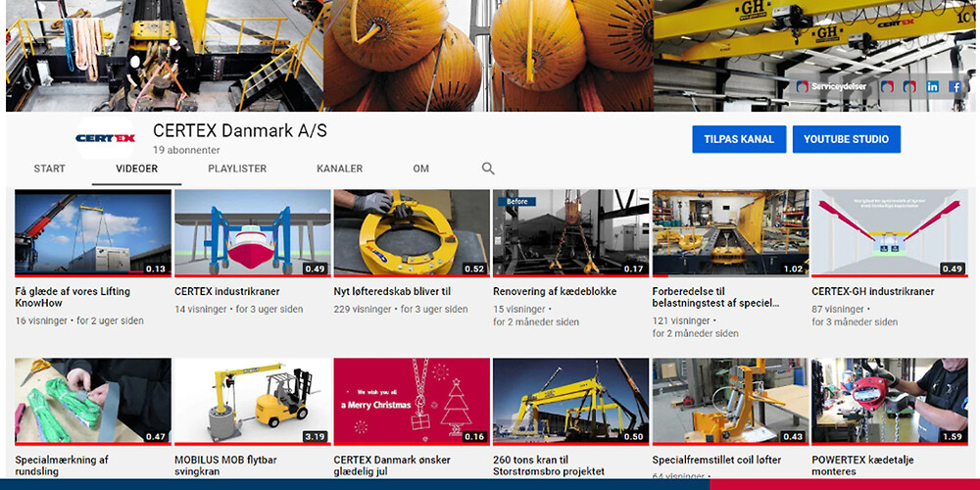
Task: Open 'MOBILUS MOB flytbar svingkran' title
Action: 227,465
